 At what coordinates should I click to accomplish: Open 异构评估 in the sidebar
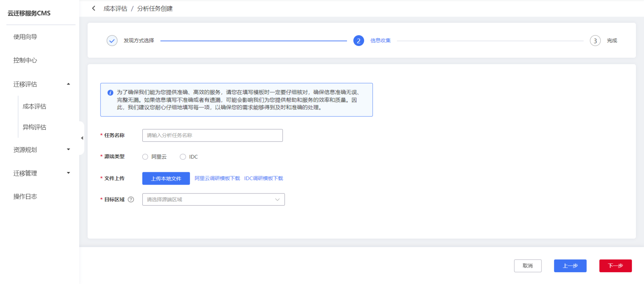pos(34,127)
